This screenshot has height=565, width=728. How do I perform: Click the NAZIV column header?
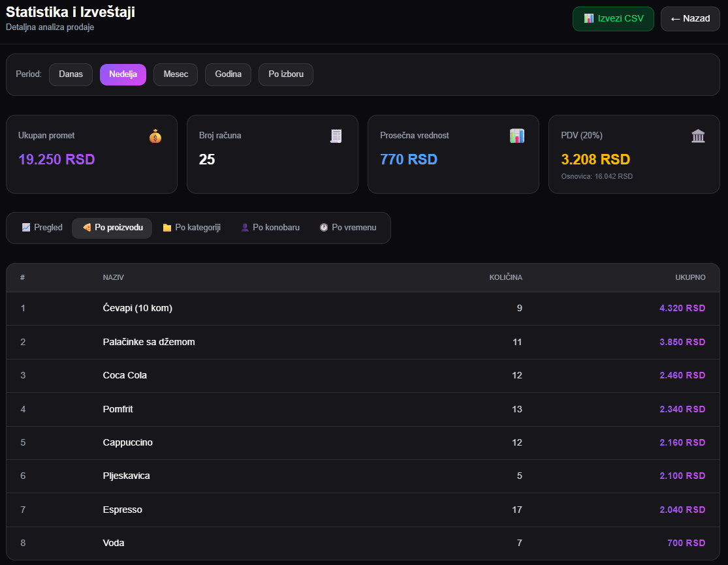(114, 277)
